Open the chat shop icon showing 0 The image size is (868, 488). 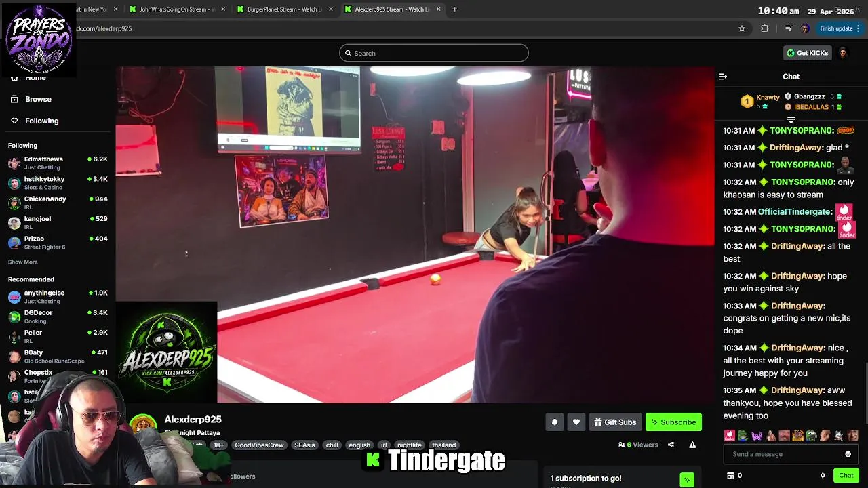(x=734, y=476)
